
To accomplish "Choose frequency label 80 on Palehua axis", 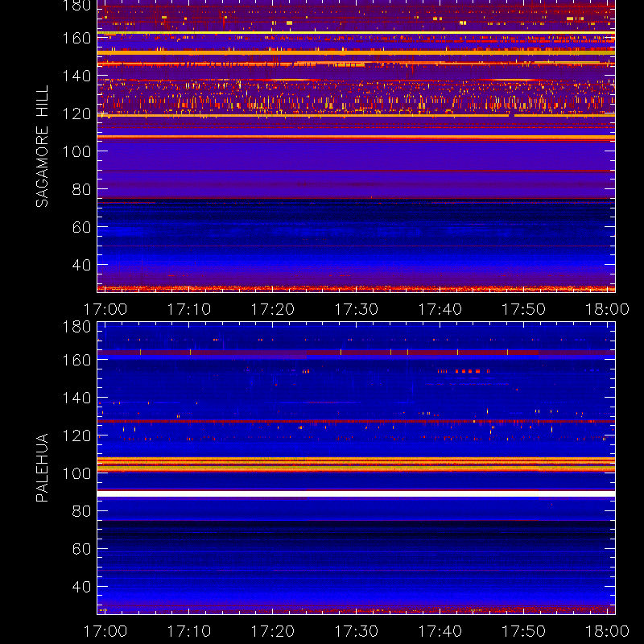I will click(82, 511).
